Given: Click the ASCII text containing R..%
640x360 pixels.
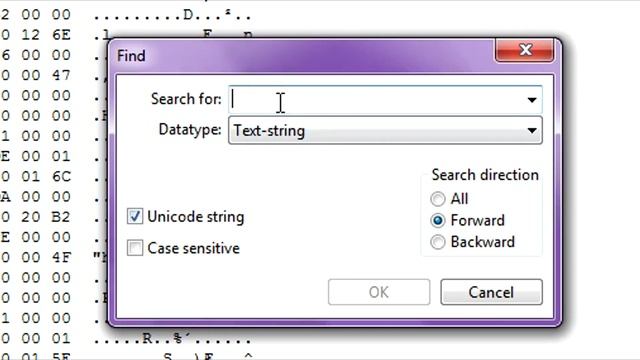Looking at the screenshot, I should (x=172, y=338).
